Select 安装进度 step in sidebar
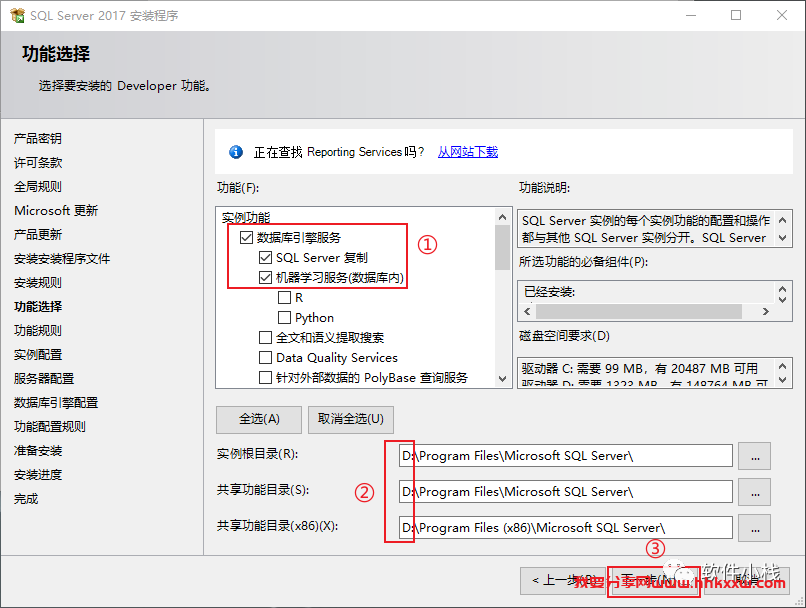The width and height of the screenshot is (806, 608). click(x=38, y=475)
